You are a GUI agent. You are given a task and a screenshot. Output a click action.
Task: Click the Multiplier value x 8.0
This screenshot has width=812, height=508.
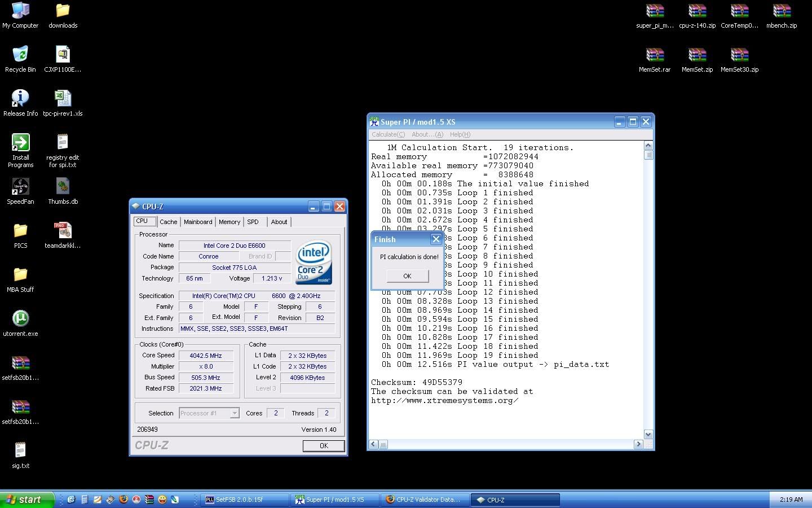[x=206, y=366]
